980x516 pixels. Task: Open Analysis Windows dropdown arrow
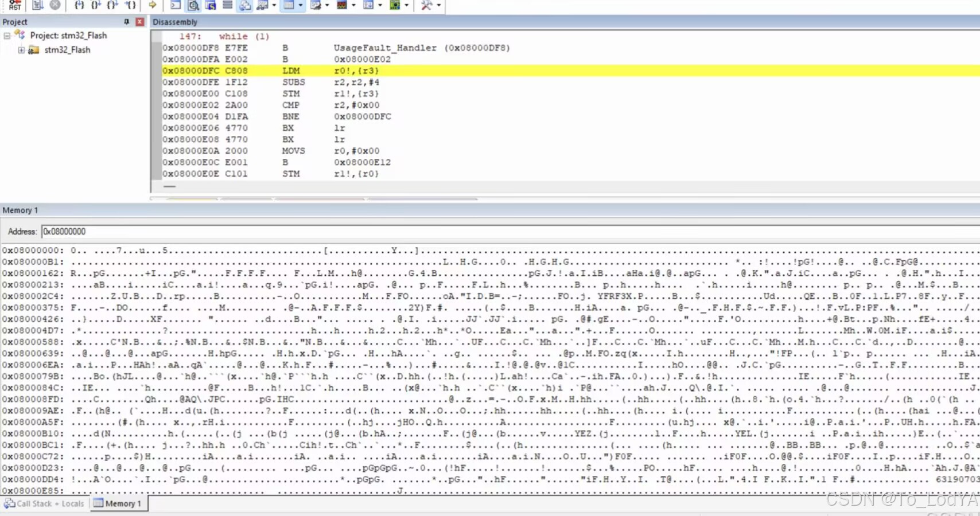click(x=353, y=5)
